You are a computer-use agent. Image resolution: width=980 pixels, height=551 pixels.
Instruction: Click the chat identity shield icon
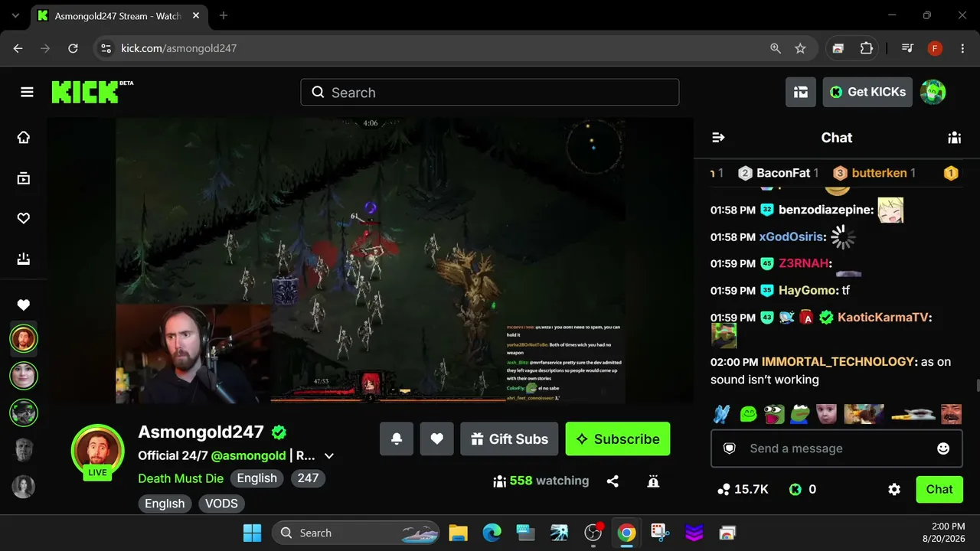point(730,448)
